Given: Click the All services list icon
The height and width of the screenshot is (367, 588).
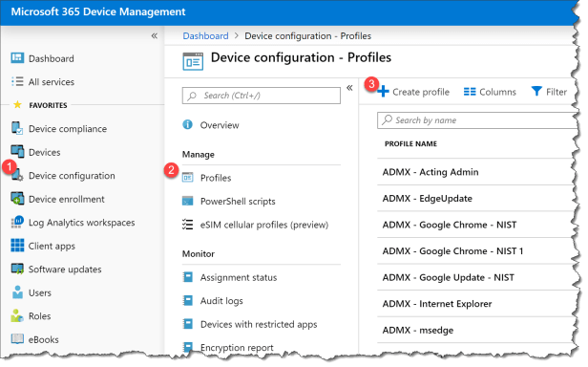Looking at the screenshot, I should click(x=17, y=81).
